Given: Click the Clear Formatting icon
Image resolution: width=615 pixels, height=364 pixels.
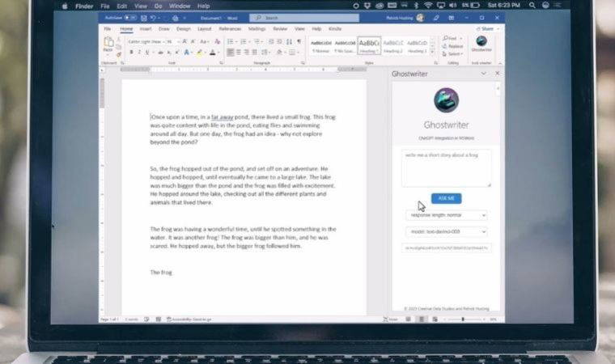Looking at the screenshot, I should point(218,41).
